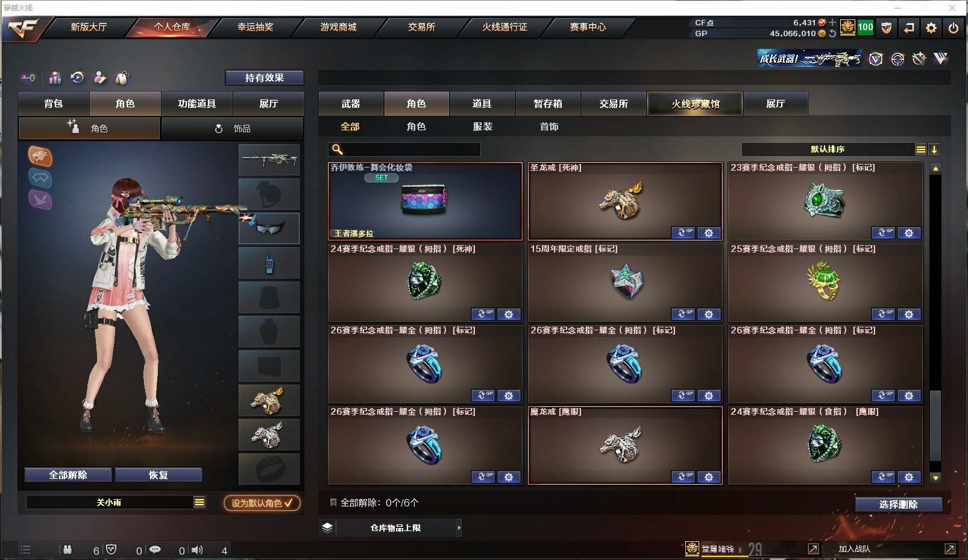Click the power exit icon
This screenshot has width=968, height=560.
coord(954,28)
